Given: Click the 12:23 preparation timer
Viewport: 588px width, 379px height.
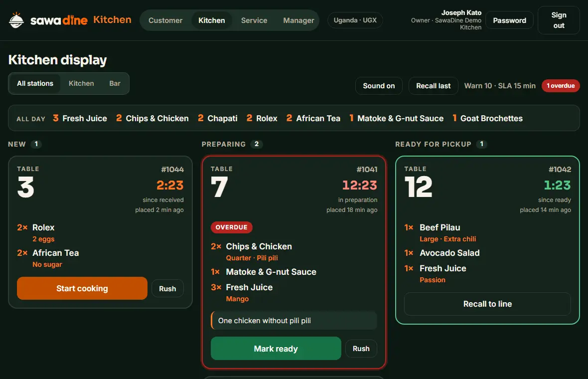Looking at the screenshot, I should [360, 185].
